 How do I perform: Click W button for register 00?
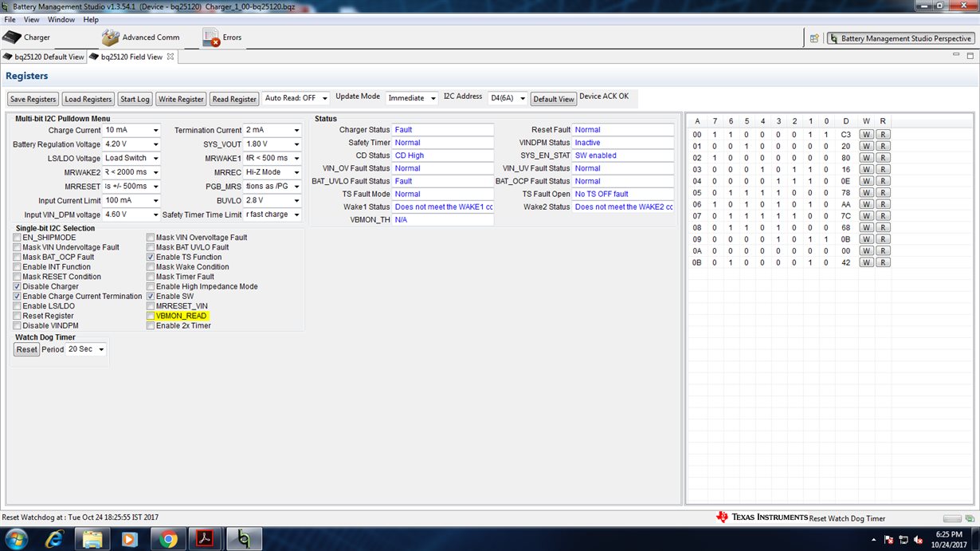tap(866, 134)
